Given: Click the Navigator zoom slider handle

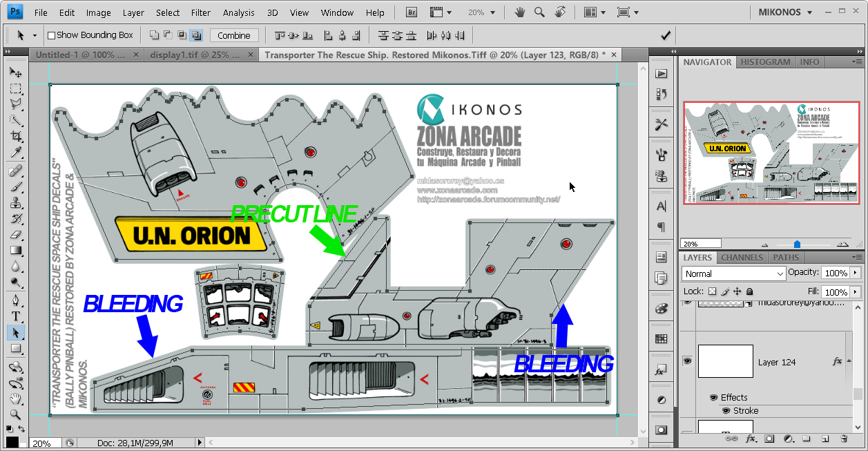Looking at the screenshot, I should (x=797, y=244).
